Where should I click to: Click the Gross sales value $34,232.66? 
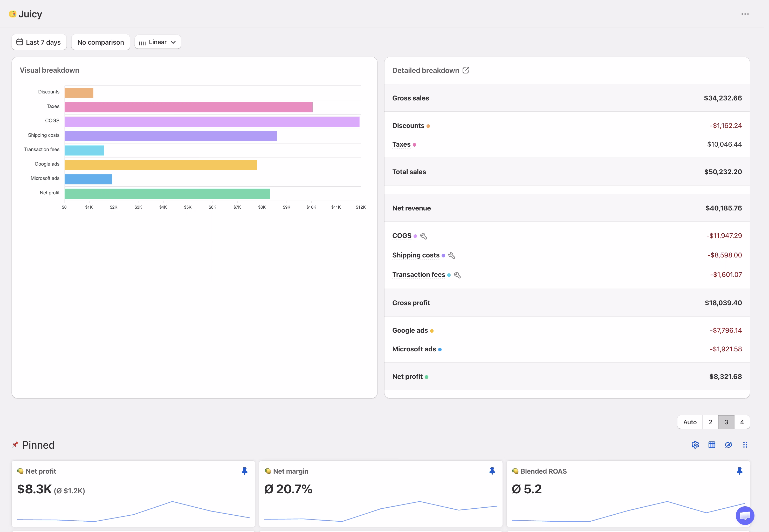(x=723, y=98)
